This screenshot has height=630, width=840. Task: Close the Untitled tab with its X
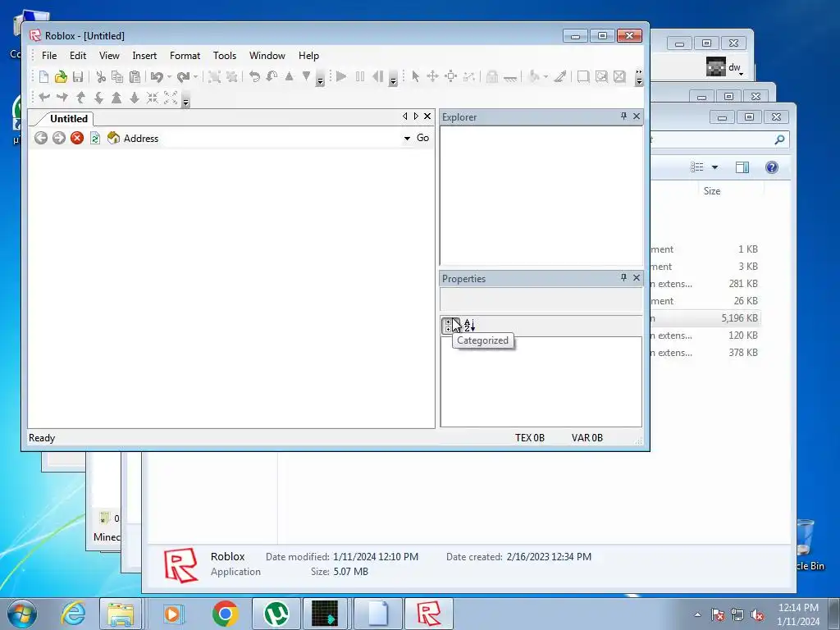point(427,116)
